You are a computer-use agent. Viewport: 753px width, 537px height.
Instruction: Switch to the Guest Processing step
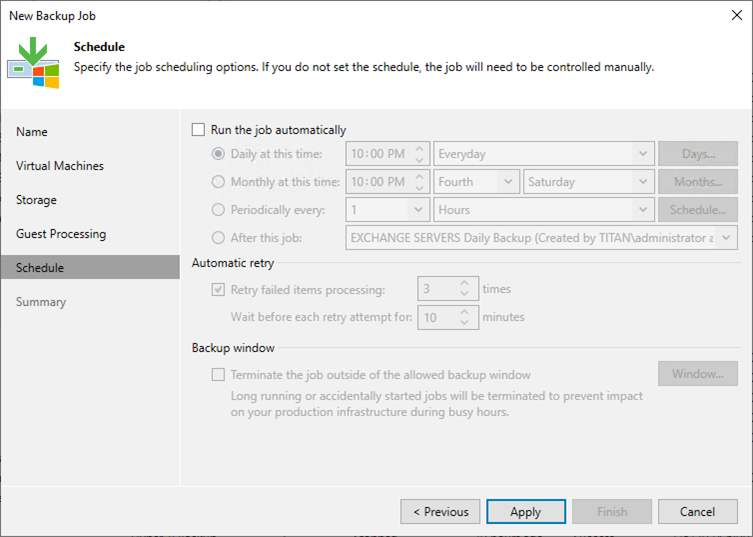pos(61,234)
